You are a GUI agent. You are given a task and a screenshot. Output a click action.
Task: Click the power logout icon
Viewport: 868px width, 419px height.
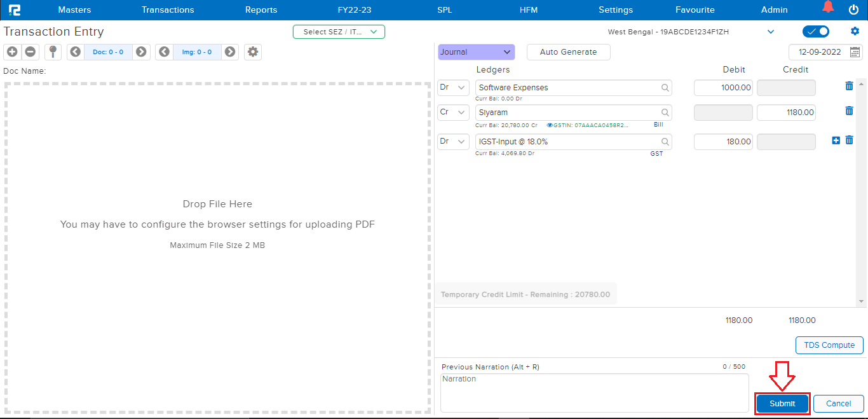(x=853, y=10)
